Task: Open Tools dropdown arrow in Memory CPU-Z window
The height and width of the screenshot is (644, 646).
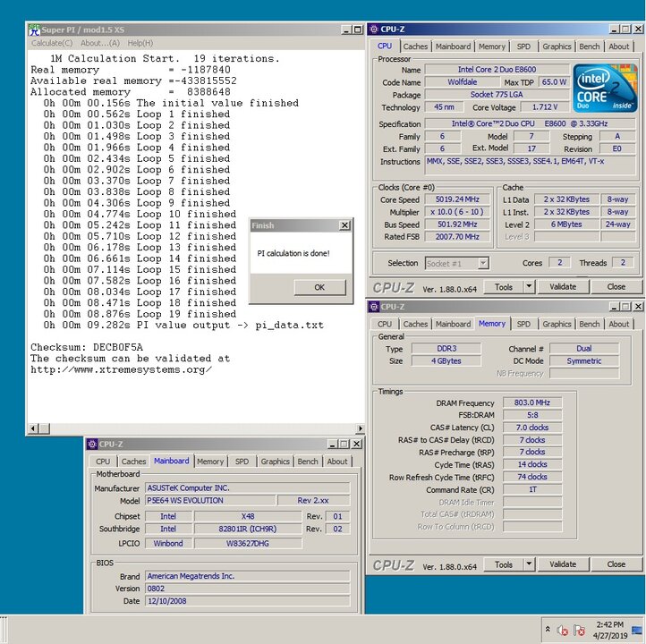Action: pyautogui.click(x=529, y=564)
